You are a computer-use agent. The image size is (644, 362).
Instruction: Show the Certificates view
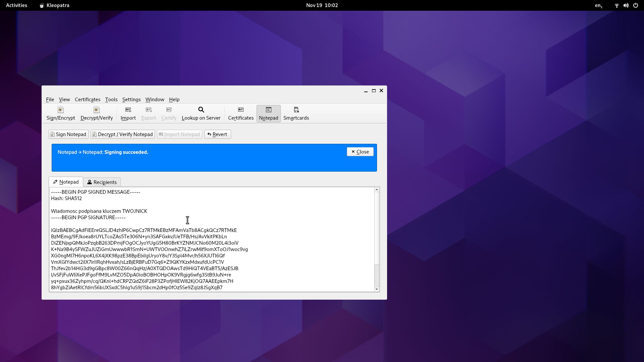241,114
